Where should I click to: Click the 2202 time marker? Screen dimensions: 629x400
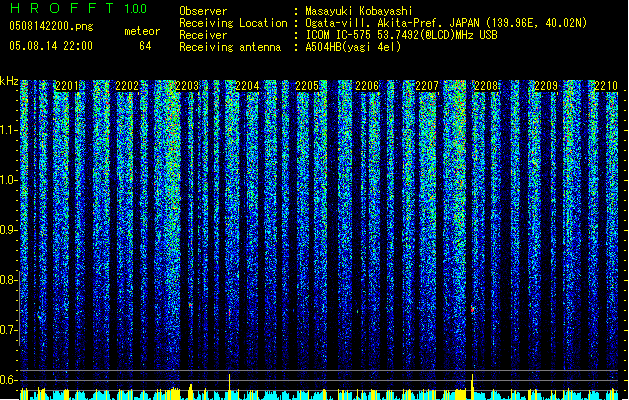tap(127, 86)
